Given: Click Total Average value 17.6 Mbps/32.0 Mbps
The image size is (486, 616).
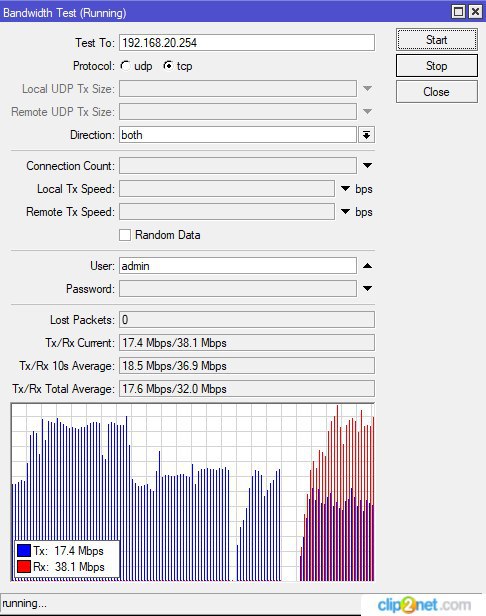Looking at the screenshot, I should [x=174, y=389].
